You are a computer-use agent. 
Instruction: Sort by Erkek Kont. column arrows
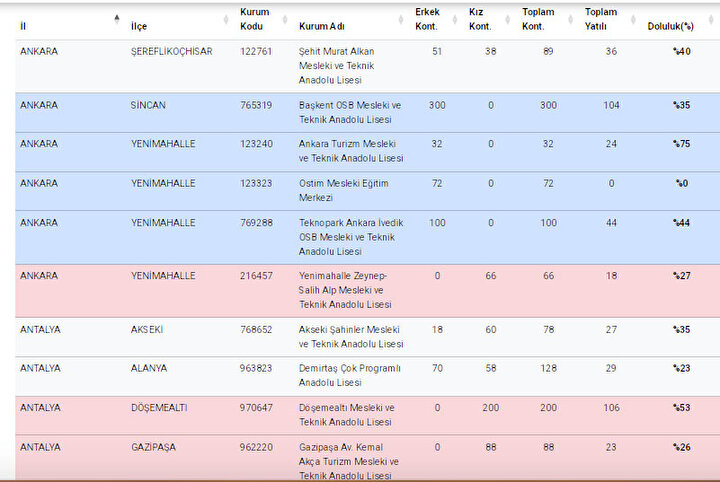tap(455, 19)
